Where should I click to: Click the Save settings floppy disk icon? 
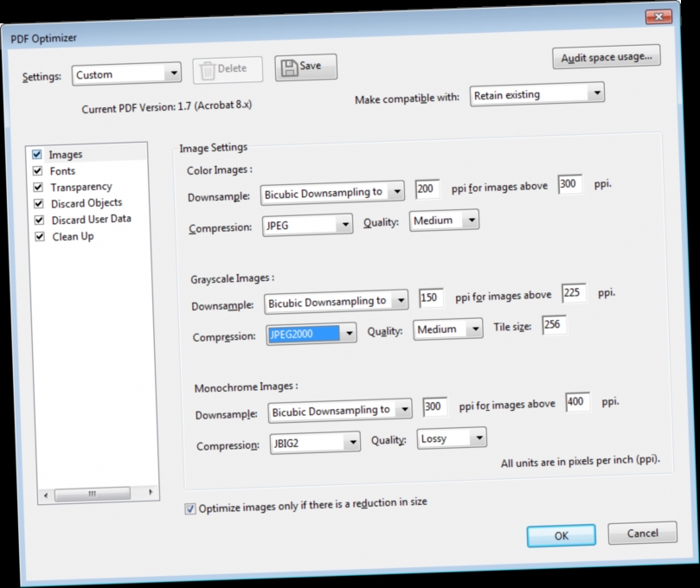[288, 66]
